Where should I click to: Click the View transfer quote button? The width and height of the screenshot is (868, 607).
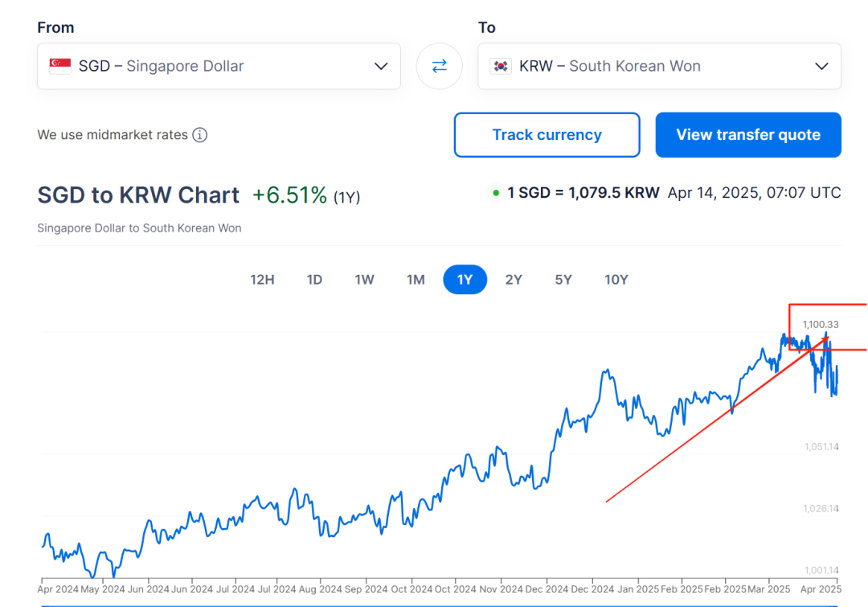748,134
